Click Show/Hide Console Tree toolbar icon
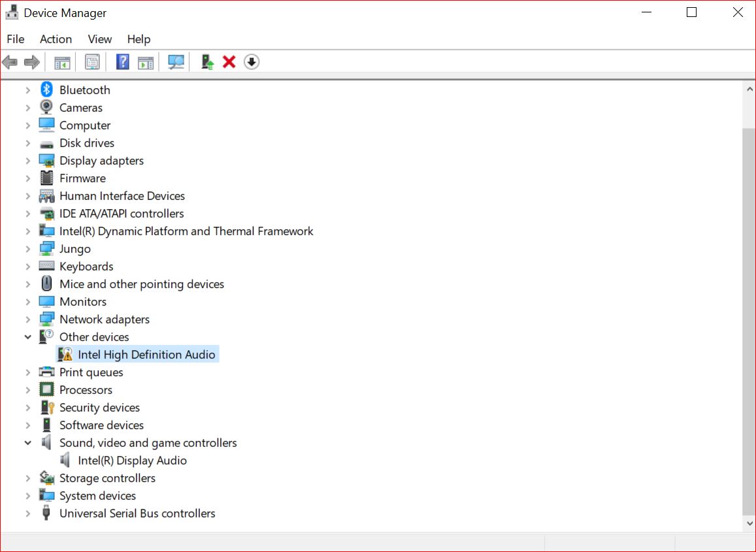The image size is (756, 552). point(62,61)
